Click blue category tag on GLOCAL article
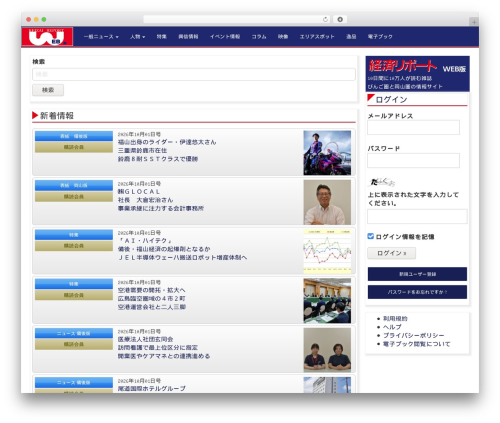Viewport: 500px width, 423px height. tap(74, 185)
